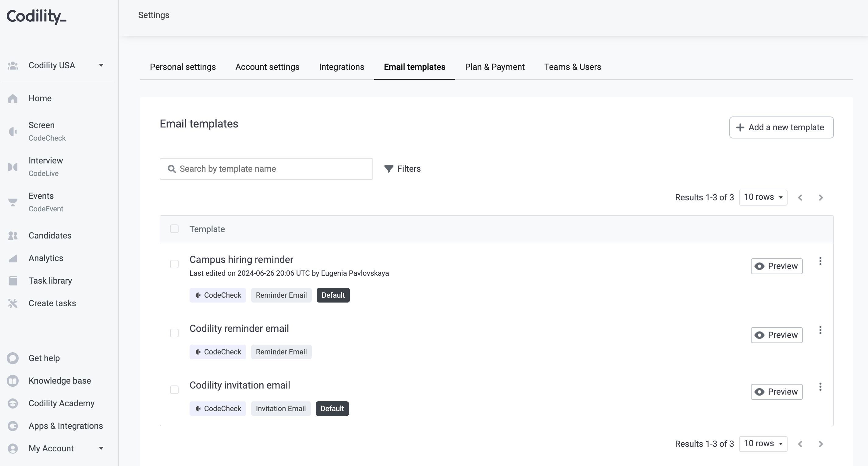Open the Teams & Users tab
This screenshot has height=466, width=868.
tap(572, 67)
